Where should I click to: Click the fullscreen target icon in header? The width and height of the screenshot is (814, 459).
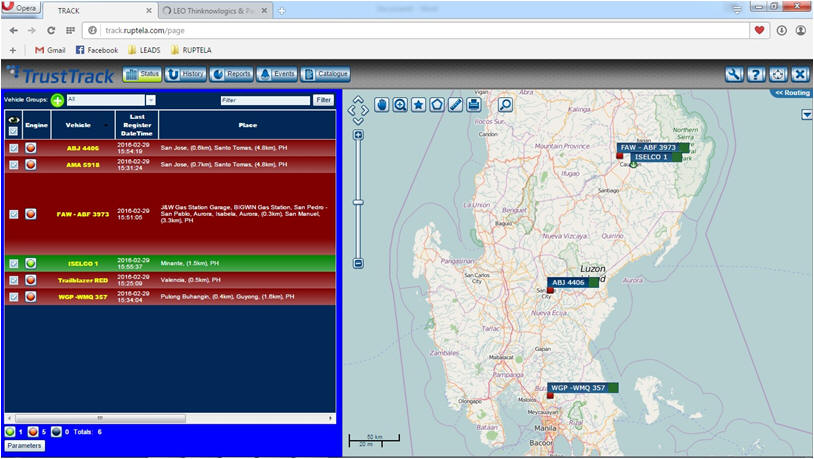tap(778, 74)
